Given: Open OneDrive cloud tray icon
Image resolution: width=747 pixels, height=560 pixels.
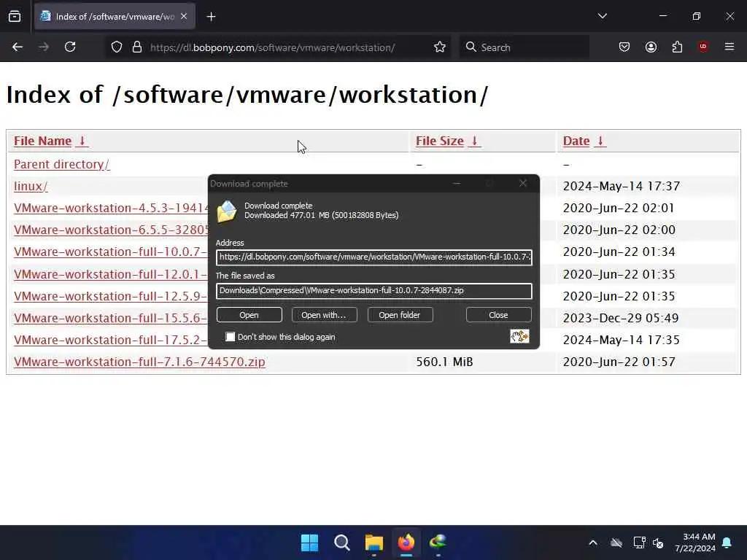Looking at the screenshot, I should (x=616, y=542).
